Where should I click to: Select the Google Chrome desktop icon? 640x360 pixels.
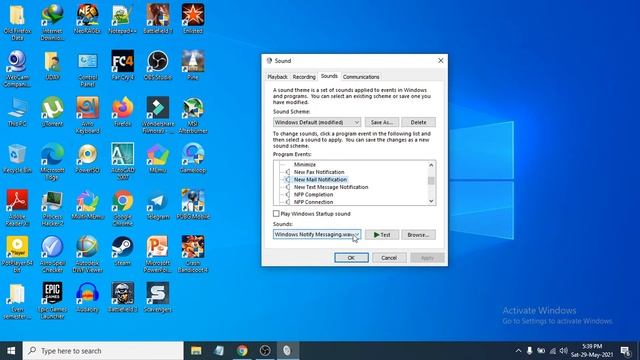click(x=122, y=208)
